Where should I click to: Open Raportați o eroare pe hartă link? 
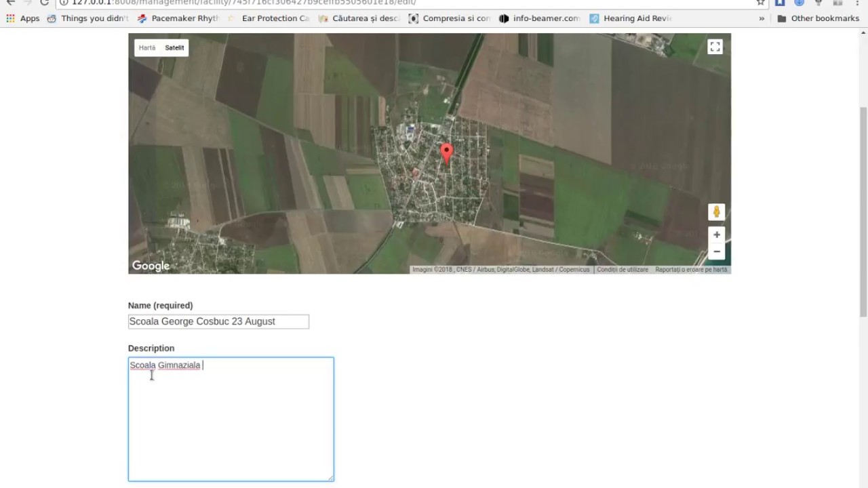pos(691,270)
